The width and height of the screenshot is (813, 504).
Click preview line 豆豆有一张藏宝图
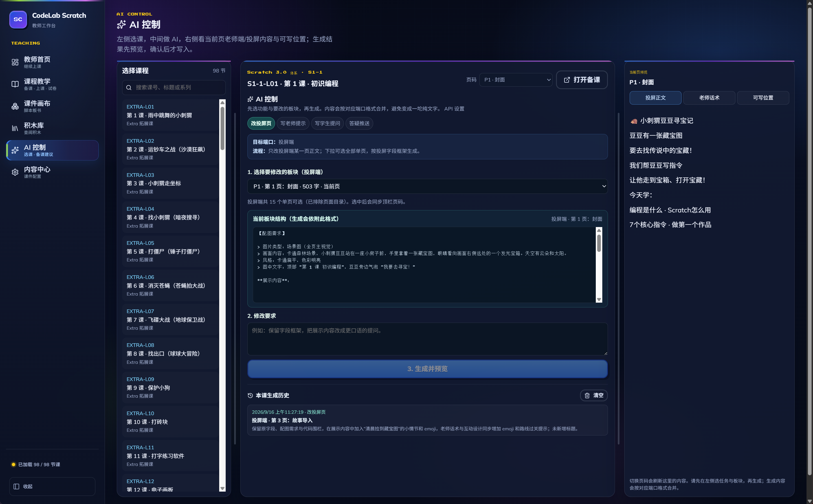coord(656,136)
